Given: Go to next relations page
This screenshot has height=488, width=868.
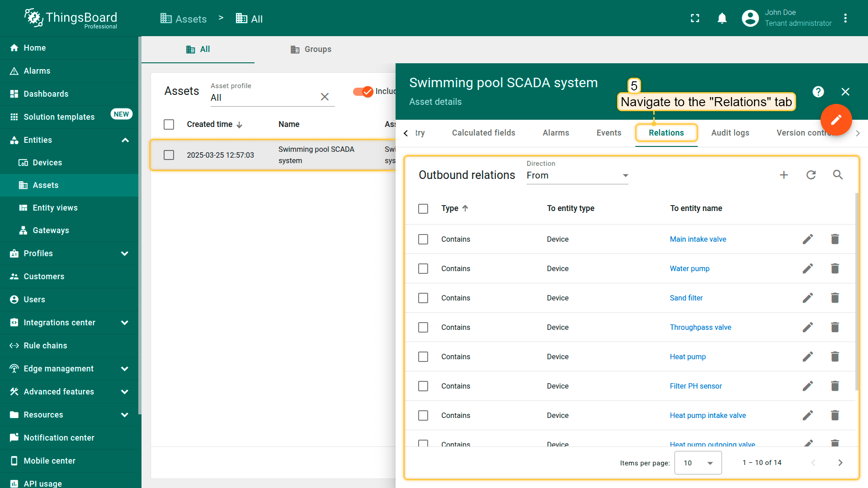Looking at the screenshot, I should click(x=840, y=463).
